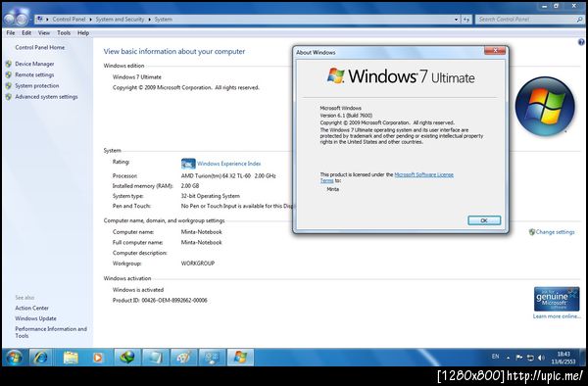Click the Forward navigation arrow
This screenshot has height=386, width=588.
(22, 19)
